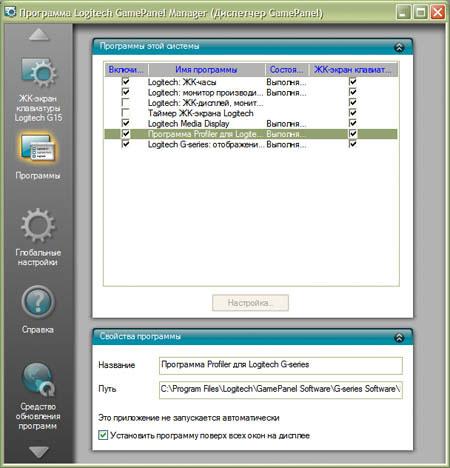Select Logitech Media Display row name

(x=188, y=124)
